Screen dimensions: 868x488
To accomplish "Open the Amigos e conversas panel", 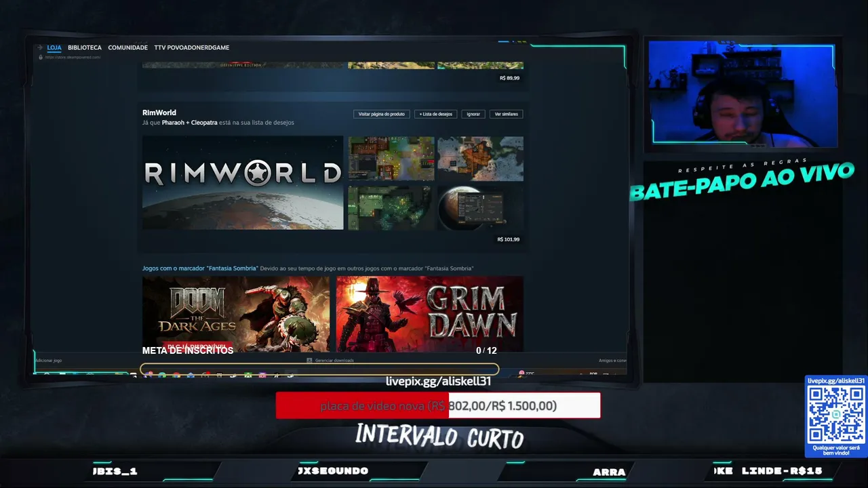I will (x=612, y=361).
